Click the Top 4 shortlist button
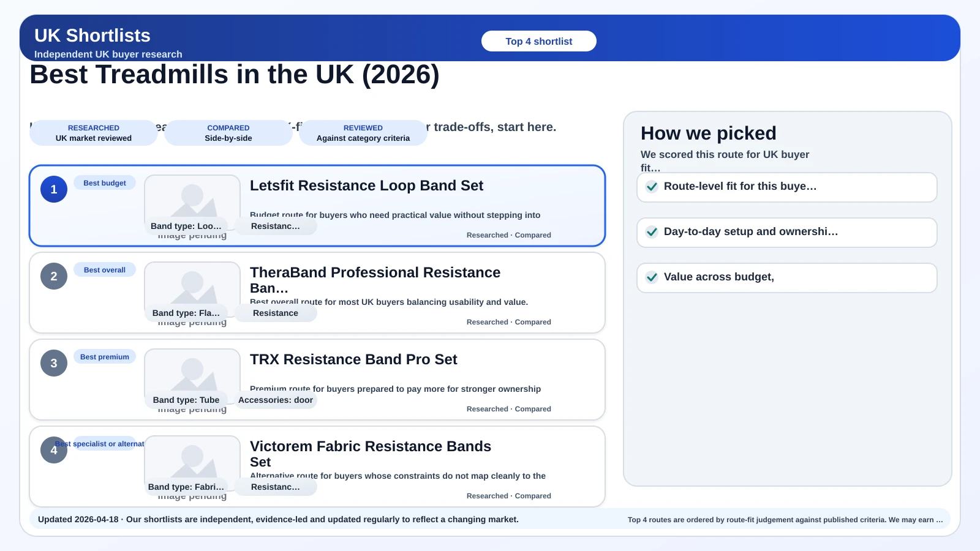The height and width of the screenshot is (551, 980). tap(539, 41)
